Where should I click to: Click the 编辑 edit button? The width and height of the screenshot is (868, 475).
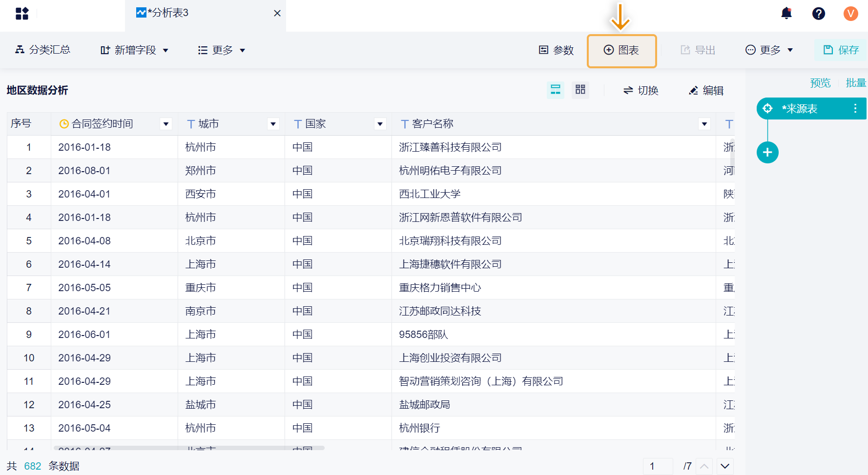[x=706, y=90]
